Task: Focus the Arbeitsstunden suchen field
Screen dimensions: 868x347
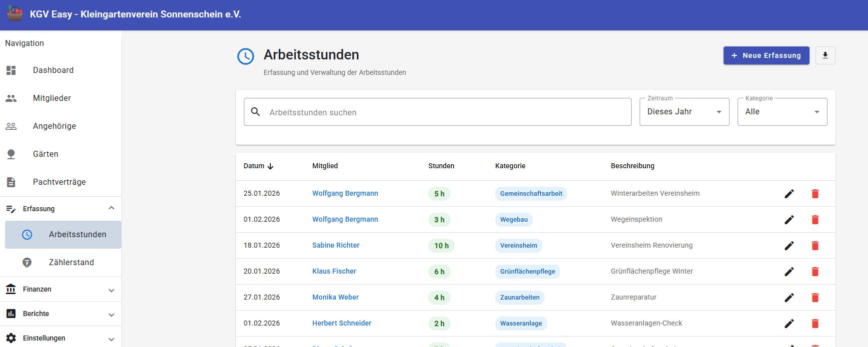Action: click(x=437, y=112)
